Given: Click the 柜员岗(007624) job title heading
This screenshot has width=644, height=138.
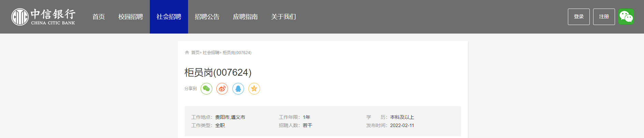Looking at the screenshot, I should (218, 73).
